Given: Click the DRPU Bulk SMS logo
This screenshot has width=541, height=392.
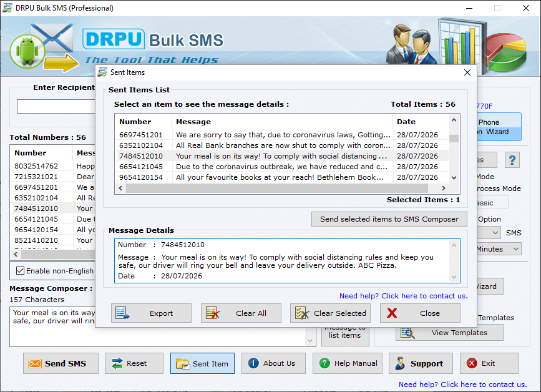Looking at the screenshot, I should (153, 39).
